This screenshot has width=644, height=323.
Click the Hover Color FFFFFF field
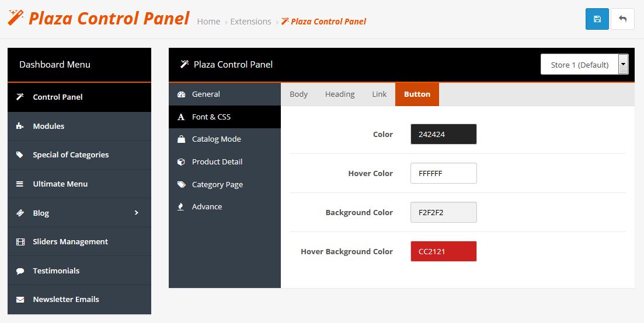pos(444,173)
